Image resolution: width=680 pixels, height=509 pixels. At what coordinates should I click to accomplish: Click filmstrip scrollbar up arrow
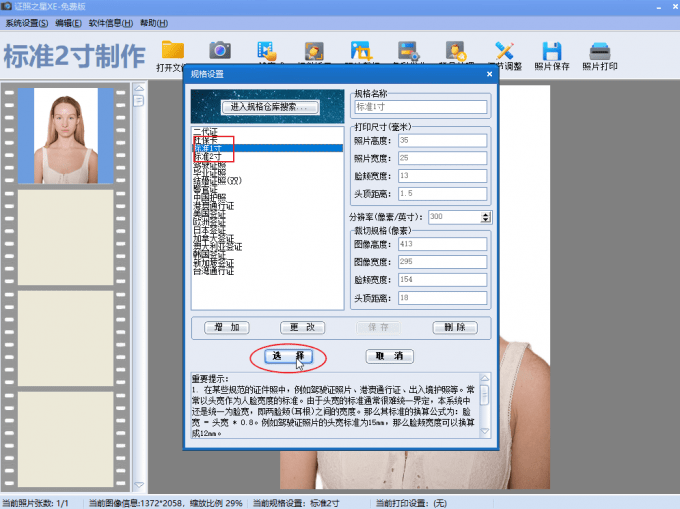coord(139,88)
